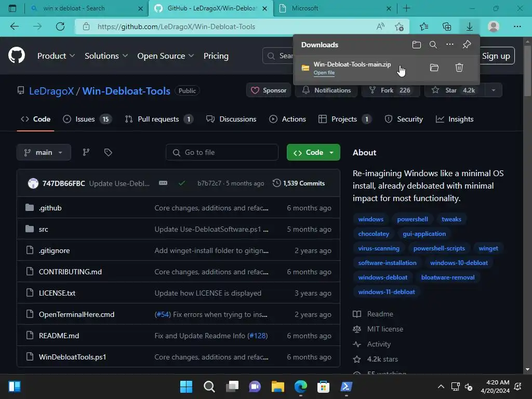Click Sign up button
Image resolution: width=532 pixels, height=399 pixels.
(496, 56)
